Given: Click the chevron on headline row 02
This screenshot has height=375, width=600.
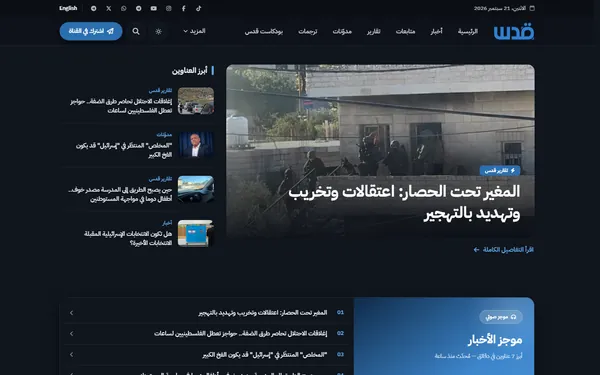Looking at the screenshot, I should pyautogui.click(x=72, y=334).
